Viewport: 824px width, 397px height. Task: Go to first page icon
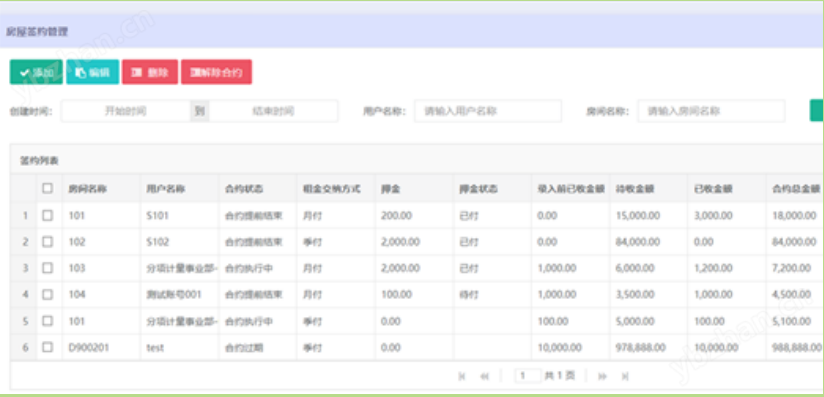tap(461, 376)
